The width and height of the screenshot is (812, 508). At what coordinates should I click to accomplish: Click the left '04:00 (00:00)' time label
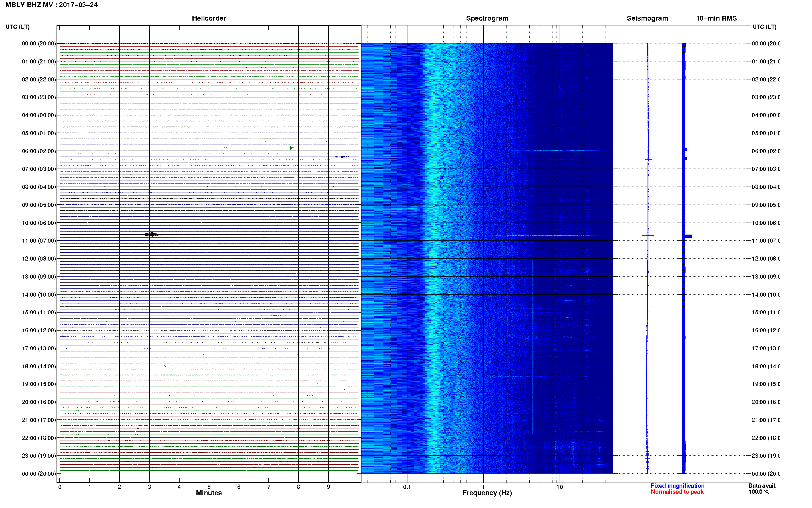coord(39,115)
